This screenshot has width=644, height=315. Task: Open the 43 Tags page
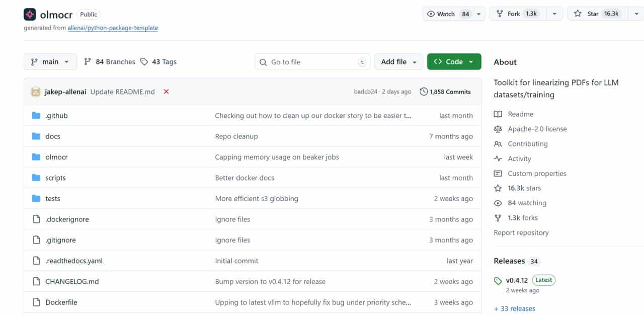[158, 62]
